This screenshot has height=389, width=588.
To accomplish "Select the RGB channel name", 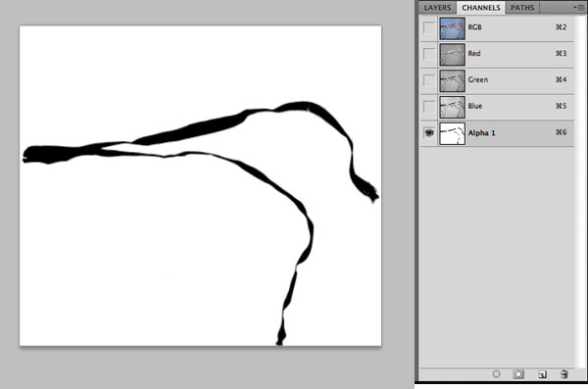I will coord(474,27).
